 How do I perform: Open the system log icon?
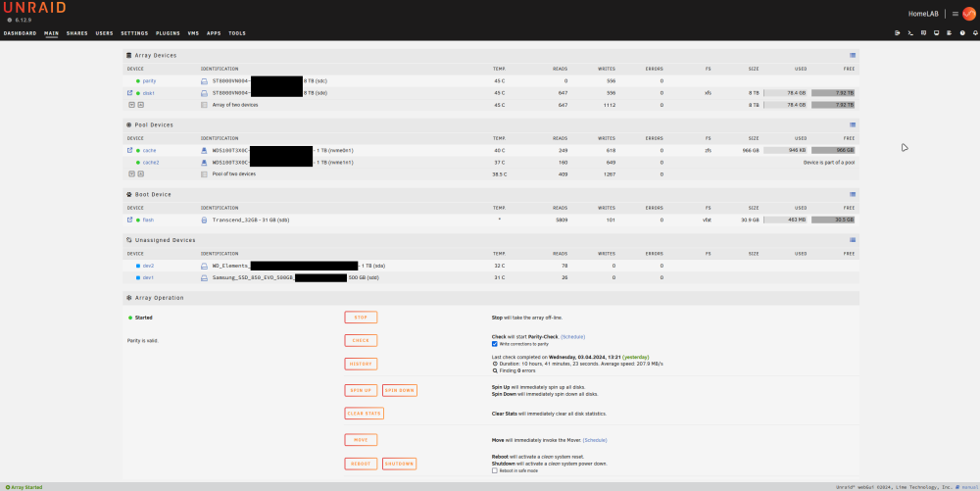(x=949, y=33)
